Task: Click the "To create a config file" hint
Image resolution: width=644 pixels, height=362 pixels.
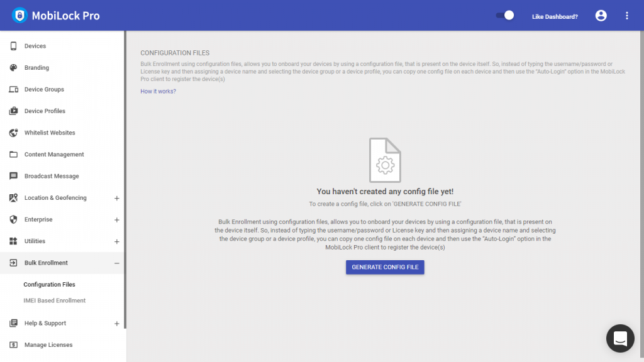Action: [385, 204]
